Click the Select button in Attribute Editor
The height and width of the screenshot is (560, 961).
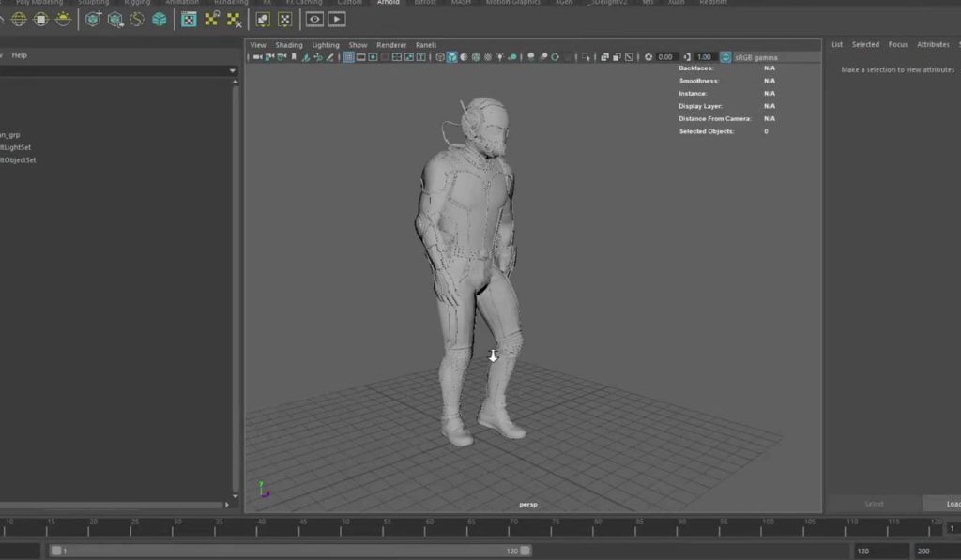pos(873,504)
